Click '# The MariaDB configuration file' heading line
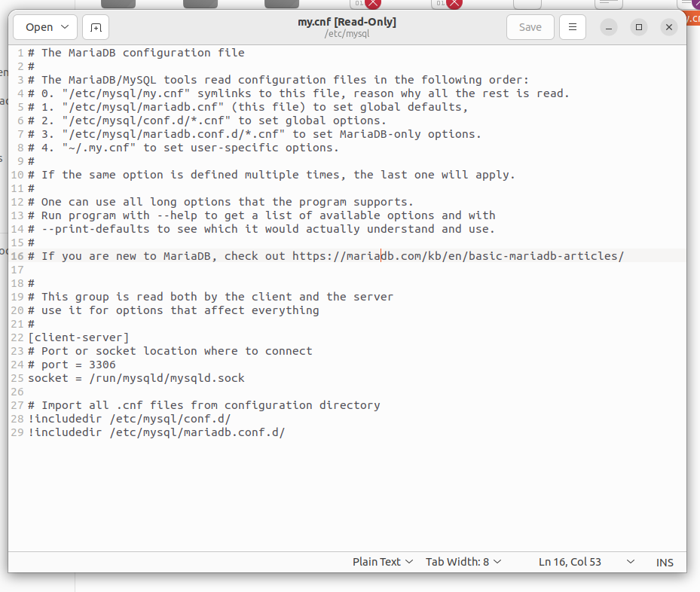 click(x=136, y=53)
